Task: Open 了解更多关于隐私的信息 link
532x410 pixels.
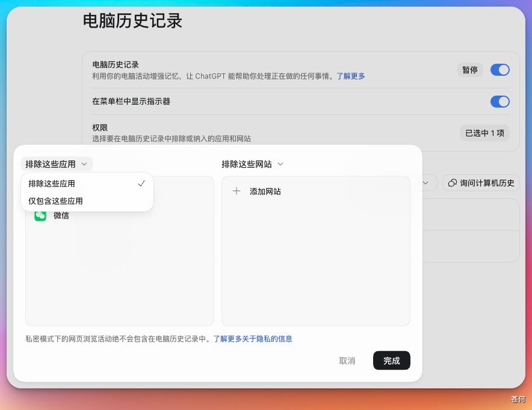Action: [253, 339]
